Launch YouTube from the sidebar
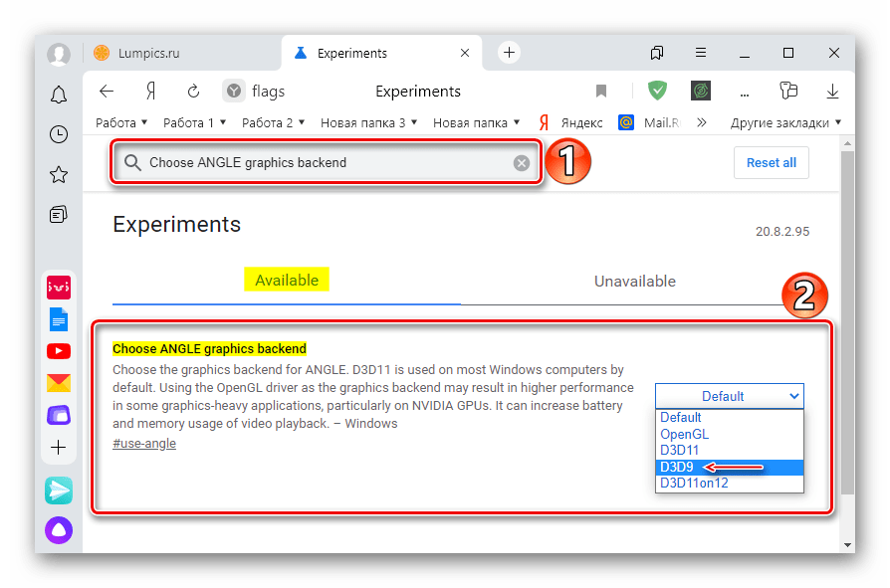This screenshot has width=890, height=588. click(x=59, y=351)
